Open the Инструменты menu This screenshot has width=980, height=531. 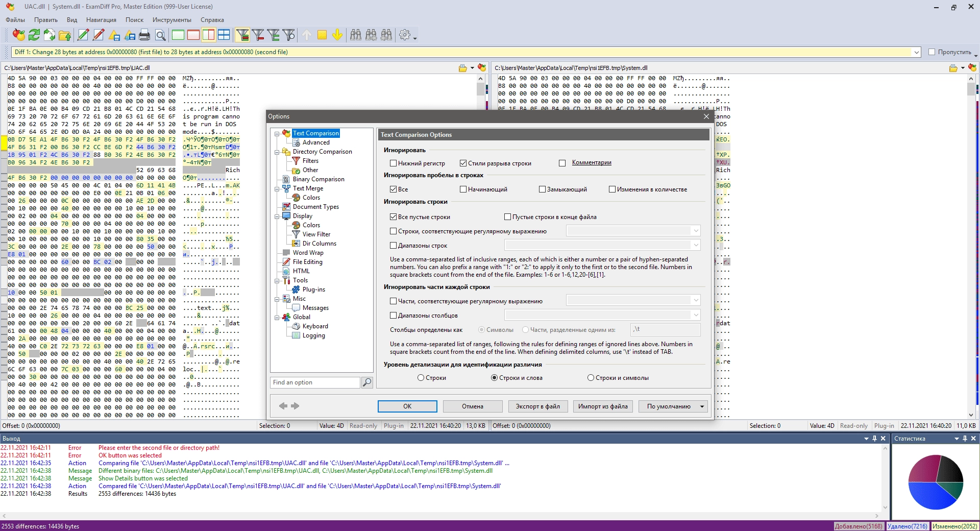pos(171,20)
